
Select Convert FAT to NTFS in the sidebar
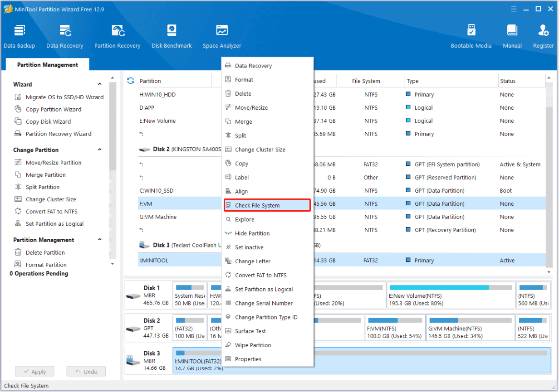coord(46,212)
